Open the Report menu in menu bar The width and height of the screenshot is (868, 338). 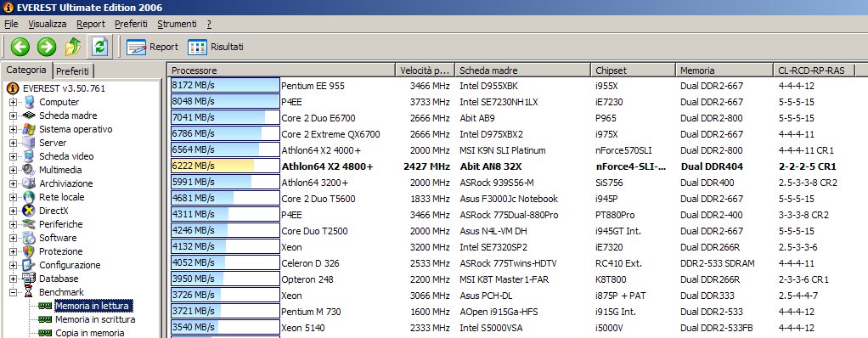click(91, 24)
